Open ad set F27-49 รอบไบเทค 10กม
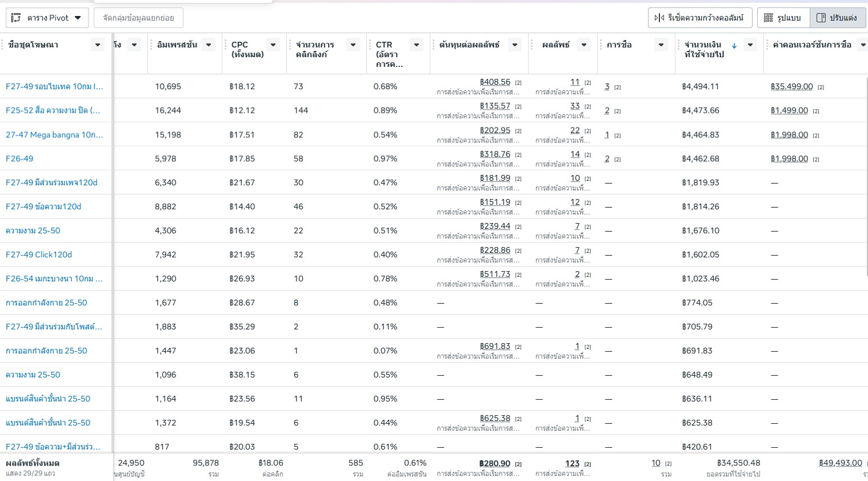868x481 pixels. 54,86
